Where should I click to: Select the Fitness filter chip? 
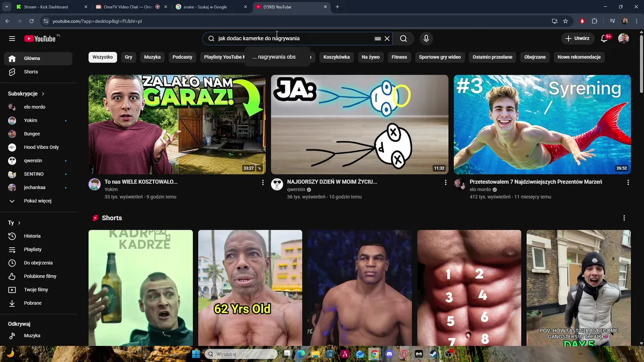click(x=399, y=57)
